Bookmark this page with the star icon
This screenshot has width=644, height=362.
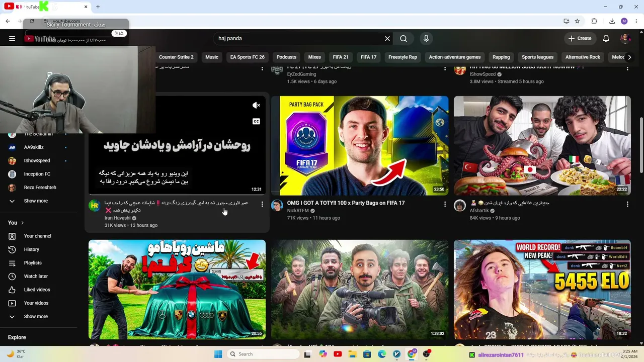(x=577, y=21)
